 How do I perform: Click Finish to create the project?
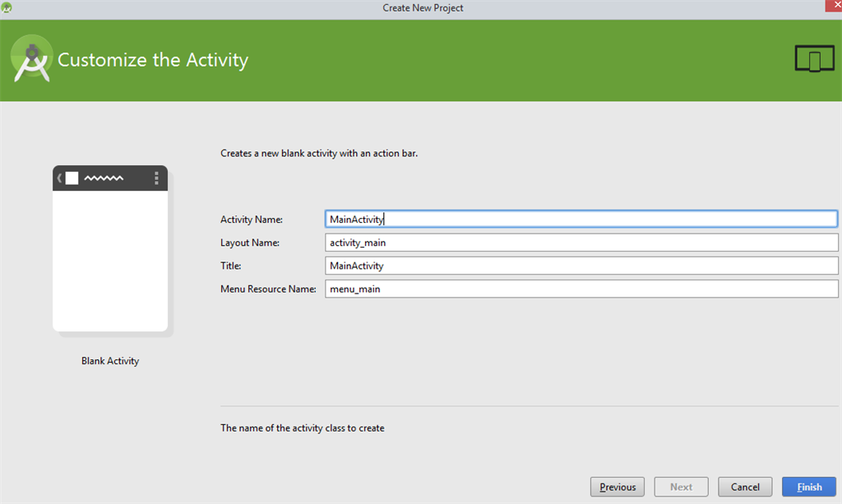point(808,487)
